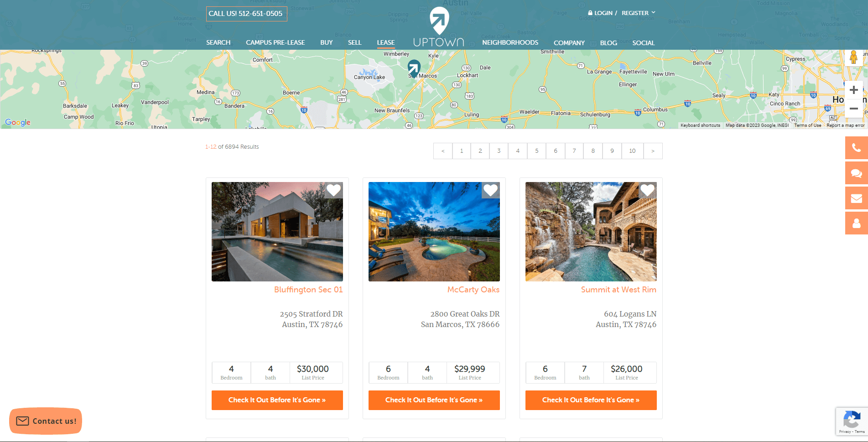The width and height of the screenshot is (868, 442).
Task: Favorite the Summit at West Rim listing
Action: (648, 190)
